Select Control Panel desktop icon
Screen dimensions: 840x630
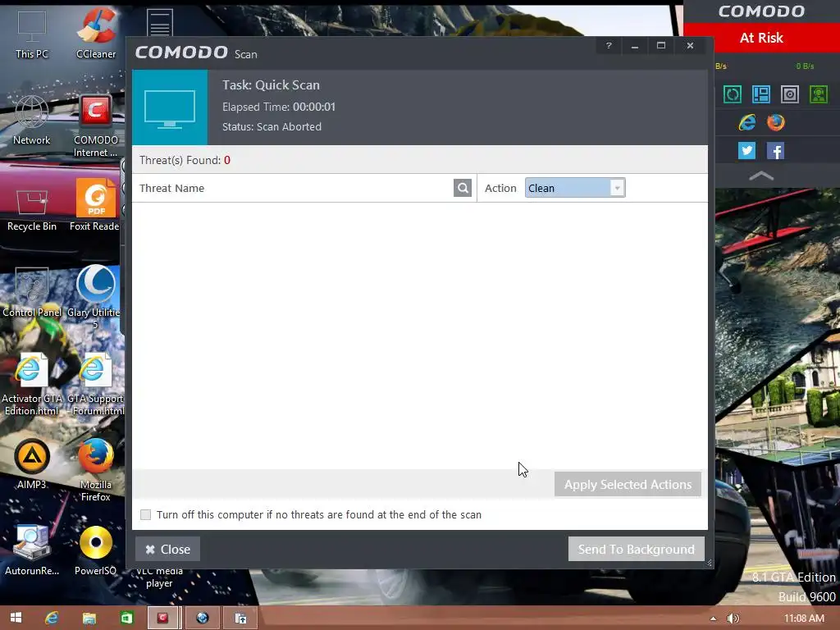click(32, 293)
